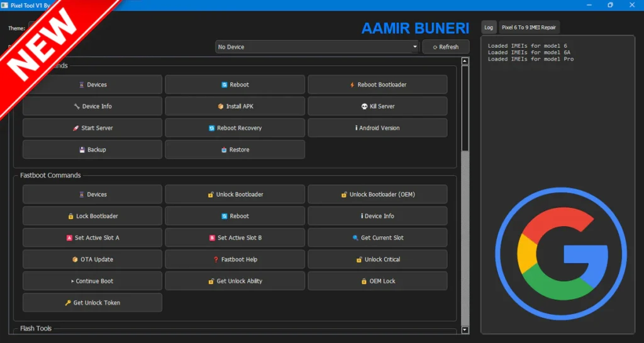The height and width of the screenshot is (343, 644).
Task: Click the 'Loaded IMEIs for model 6A' line
Action: click(529, 53)
